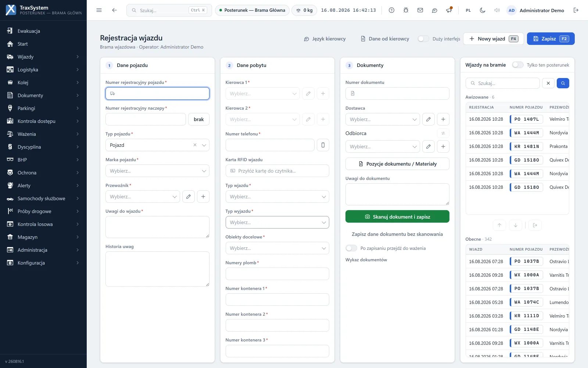This screenshot has width=588, height=368.
Task: Open the Marka pojazdu dropdown
Action: click(x=157, y=171)
